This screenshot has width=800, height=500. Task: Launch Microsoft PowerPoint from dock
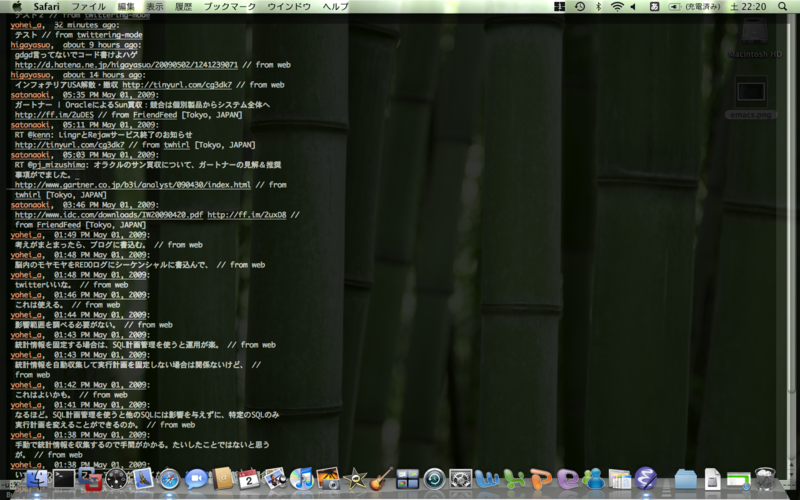(541, 480)
